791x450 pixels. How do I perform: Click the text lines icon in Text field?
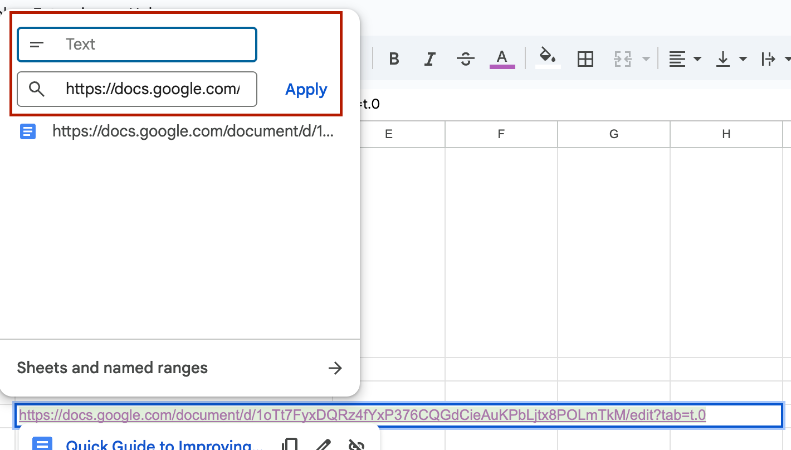36,44
